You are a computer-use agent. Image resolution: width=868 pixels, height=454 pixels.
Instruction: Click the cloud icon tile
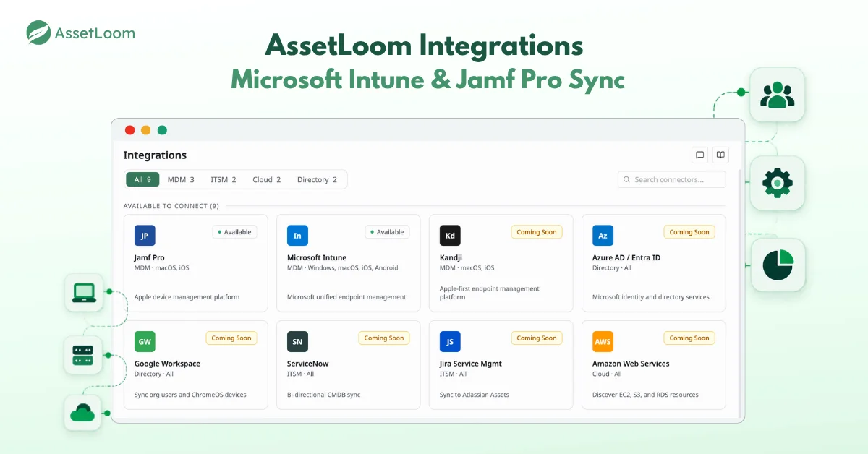click(x=83, y=413)
